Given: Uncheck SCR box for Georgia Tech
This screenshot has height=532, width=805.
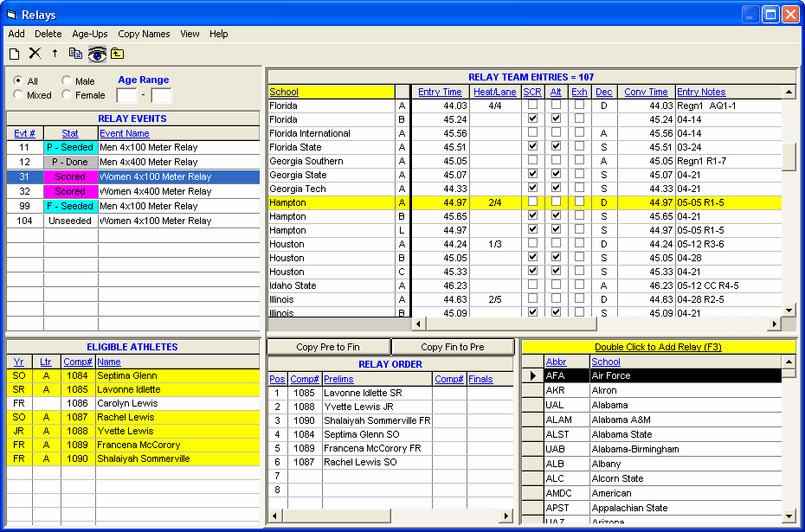Looking at the screenshot, I should click(x=532, y=188).
